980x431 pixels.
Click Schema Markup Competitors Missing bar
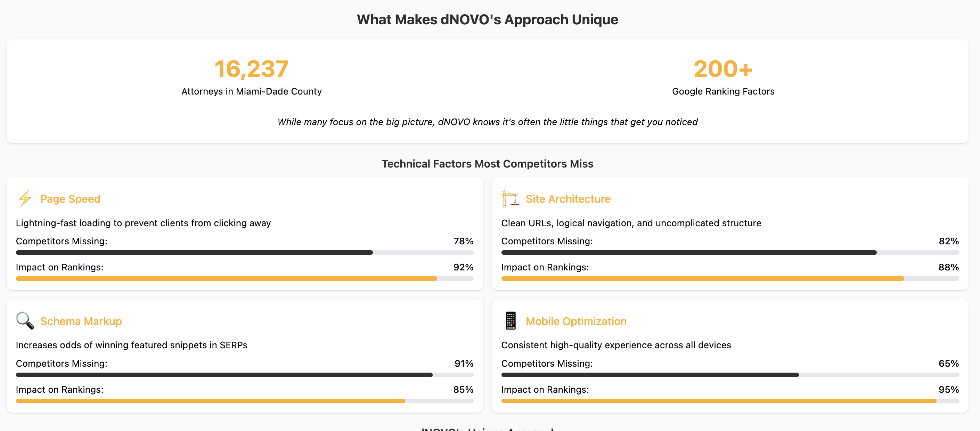[245, 375]
